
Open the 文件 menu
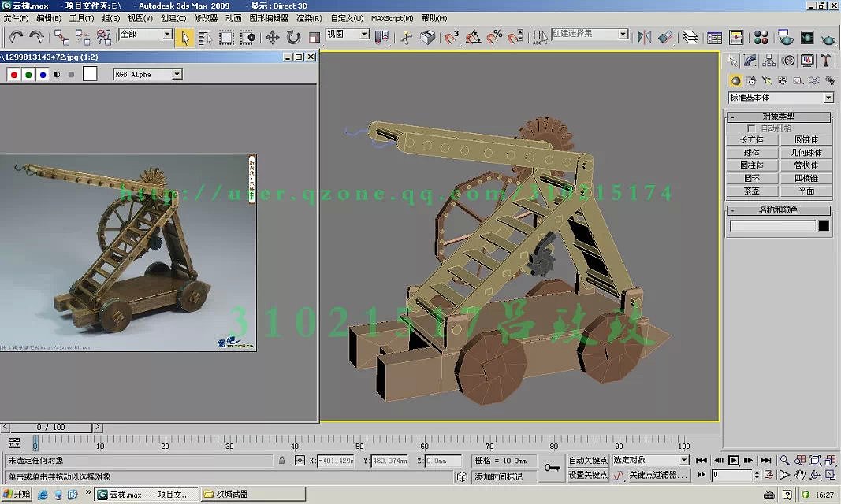point(15,18)
